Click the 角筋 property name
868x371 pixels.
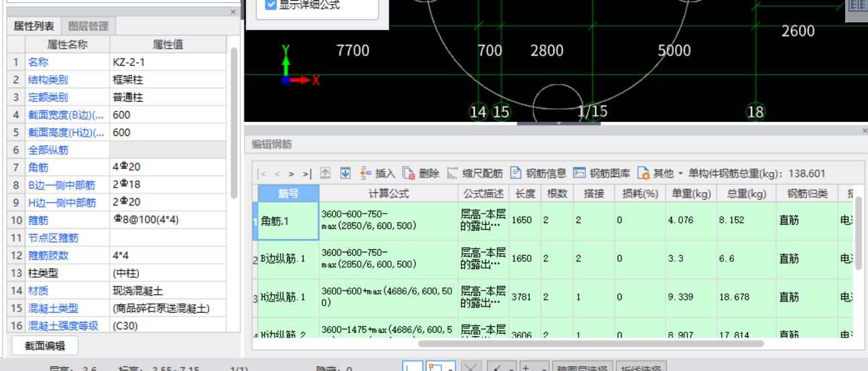(x=38, y=167)
